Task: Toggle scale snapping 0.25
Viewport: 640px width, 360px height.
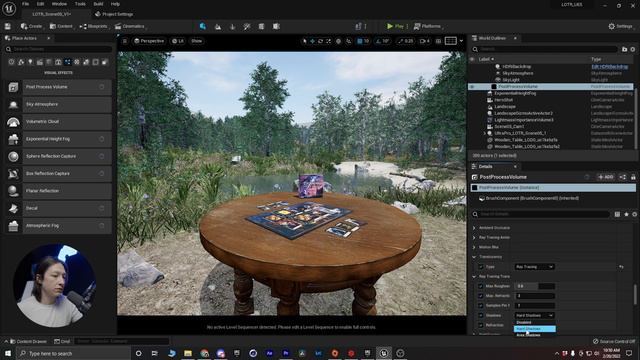Action: tap(405, 41)
